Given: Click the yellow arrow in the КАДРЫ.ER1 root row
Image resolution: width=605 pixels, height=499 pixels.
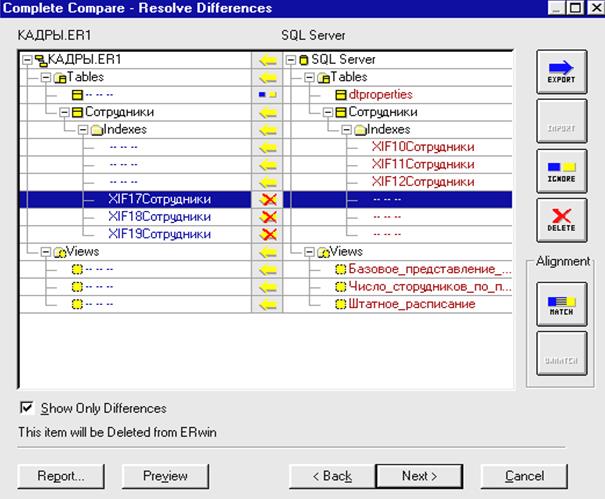Looking at the screenshot, I should [x=267, y=60].
